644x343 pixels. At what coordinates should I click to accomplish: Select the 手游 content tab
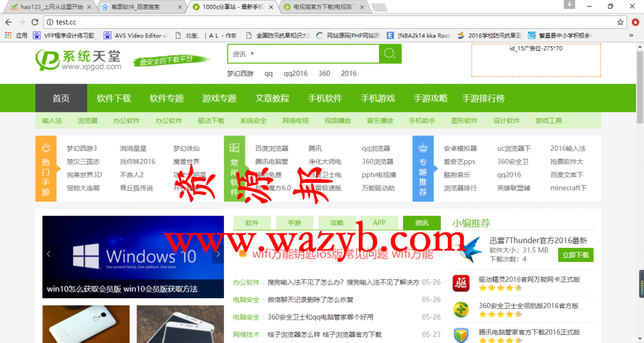294,223
